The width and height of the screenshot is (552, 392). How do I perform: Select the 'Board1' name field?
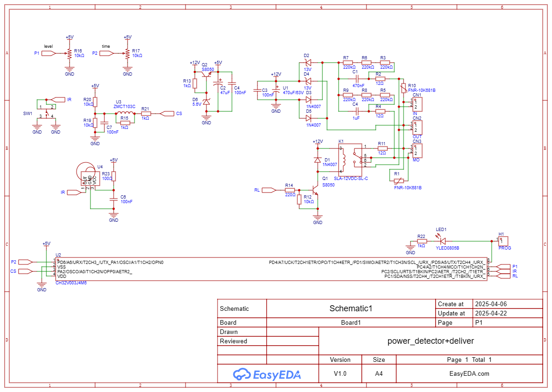tap(351, 322)
